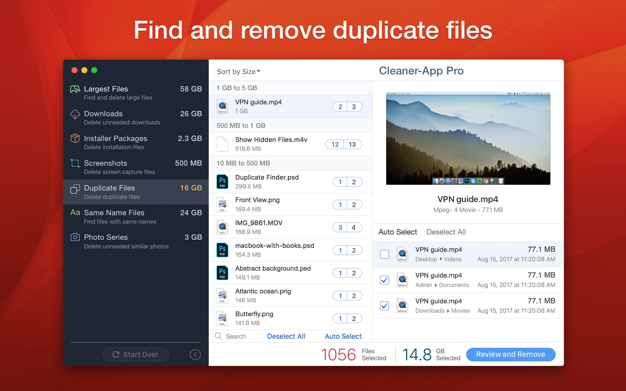The width and height of the screenshot is (626, 391).
Task: Click the Downloads cloud icon in sidebar
Action: point(75,114)
